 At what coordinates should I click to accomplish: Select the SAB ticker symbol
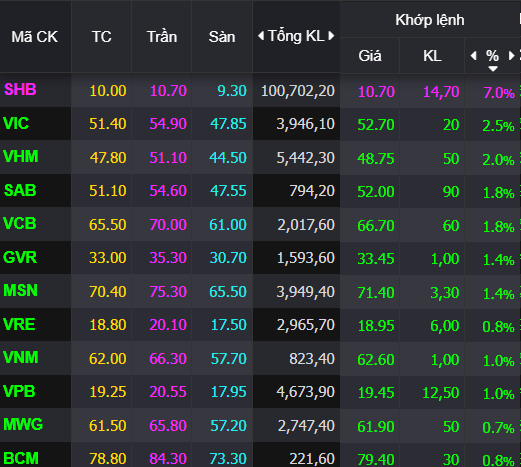(20, 190)
